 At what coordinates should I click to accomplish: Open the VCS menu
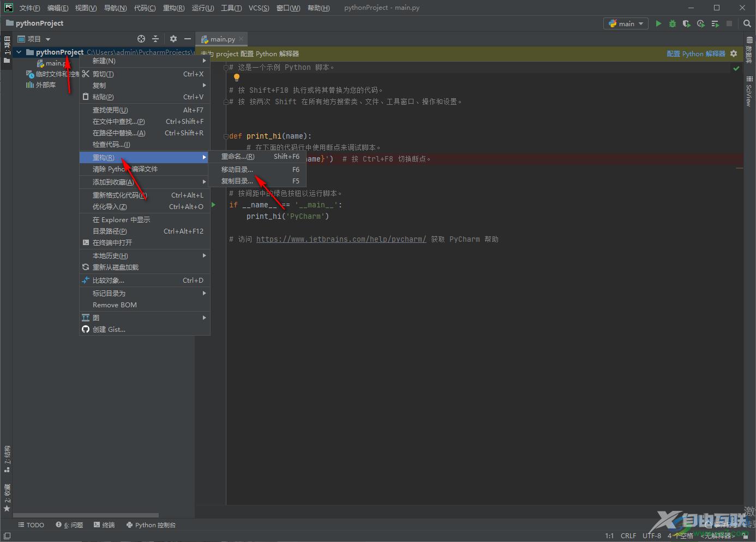pyautogui.click(x=259, y=8)
